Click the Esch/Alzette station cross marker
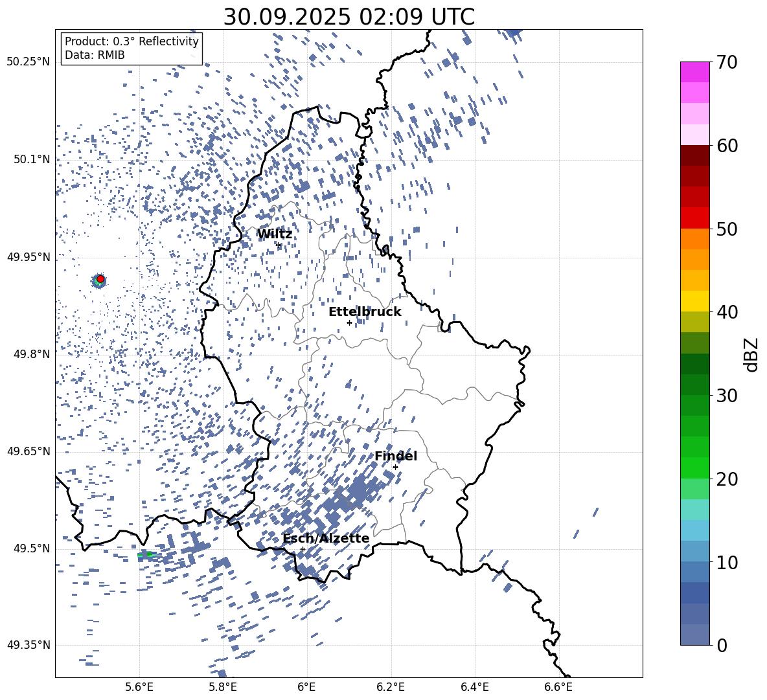This screenshot has width=767, height=700. [303, 549]
